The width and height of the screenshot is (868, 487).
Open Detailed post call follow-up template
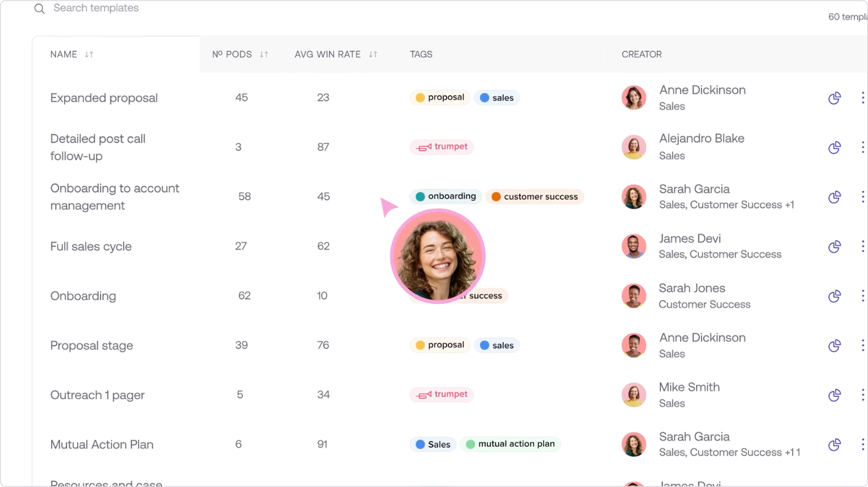tap(98, 147)
